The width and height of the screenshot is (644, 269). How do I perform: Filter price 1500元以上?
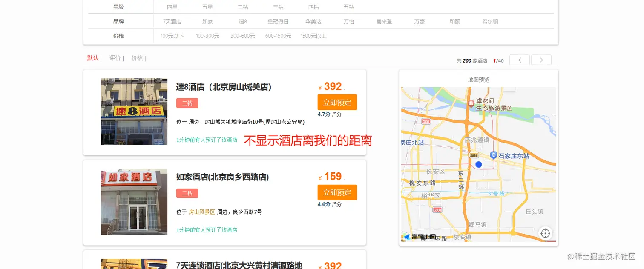(x=313, y=36)
